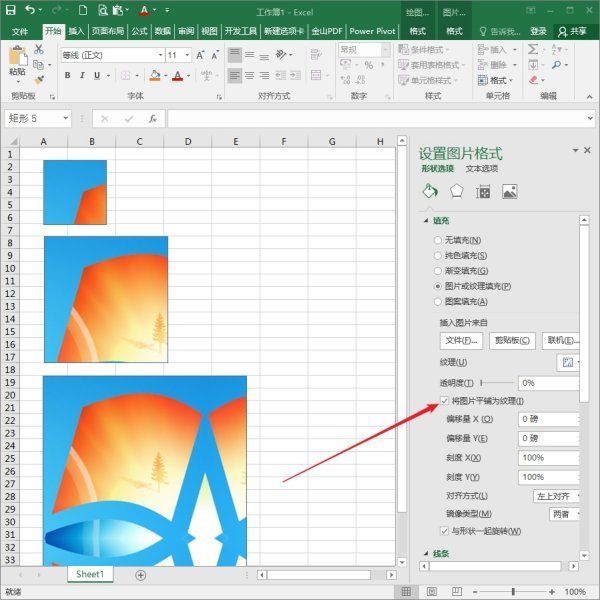The height and width of the screenshot is (600, 600).
Task: Switch to the 页面布局 ribbon tab
Action: point(108,31)
